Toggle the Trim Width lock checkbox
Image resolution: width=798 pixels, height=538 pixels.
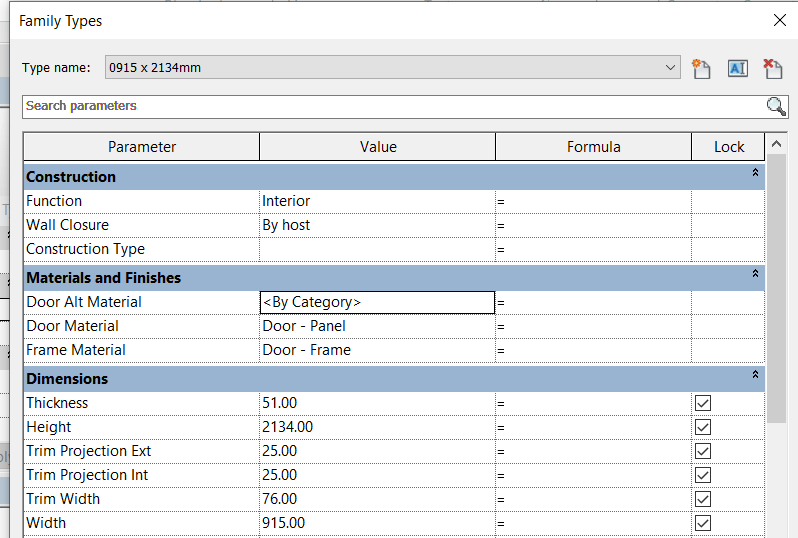coord(703,499)
